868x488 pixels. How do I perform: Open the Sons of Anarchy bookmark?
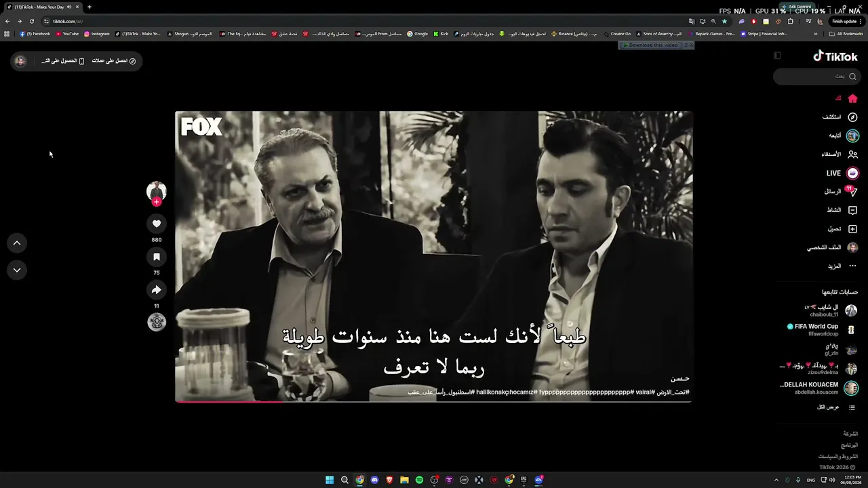click(658, 34)
